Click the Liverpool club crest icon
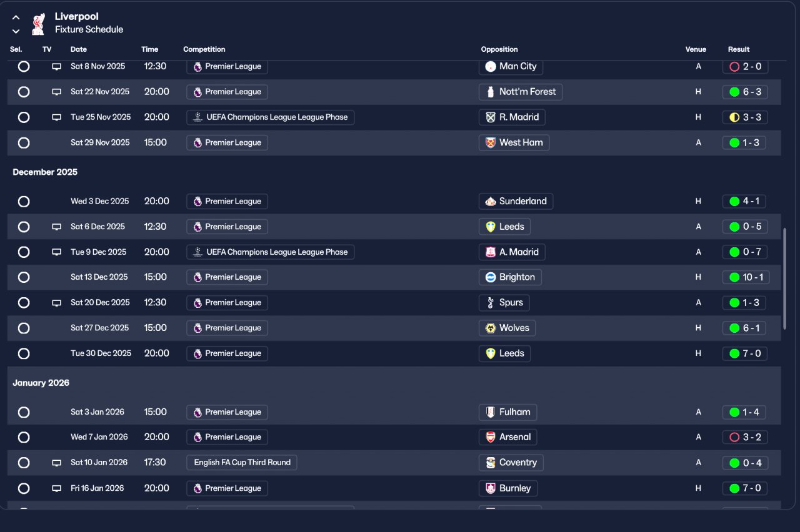Viewport: 800px width, 532px height. (38, 24)
